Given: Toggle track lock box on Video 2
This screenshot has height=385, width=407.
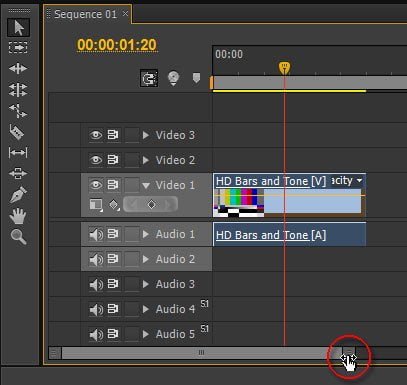Looking at the screenshot, I should (x=132, y=160).
